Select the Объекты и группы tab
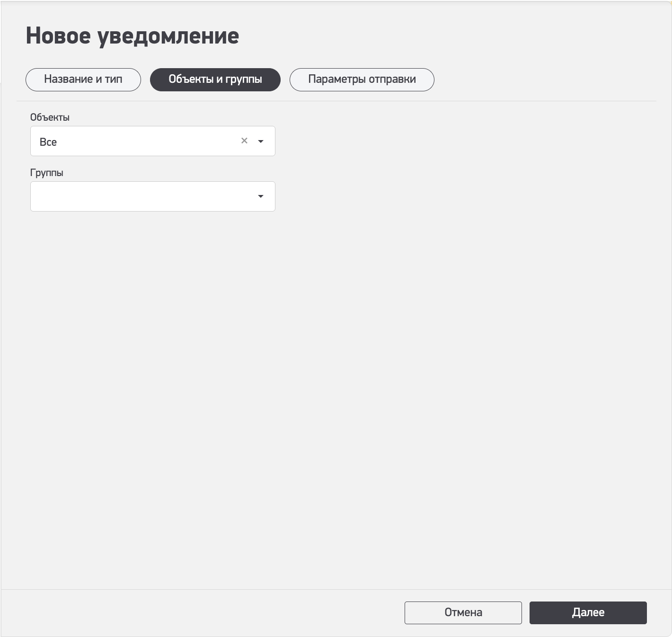The height and width of the screenshot is (637, 672). coord(215,80)
